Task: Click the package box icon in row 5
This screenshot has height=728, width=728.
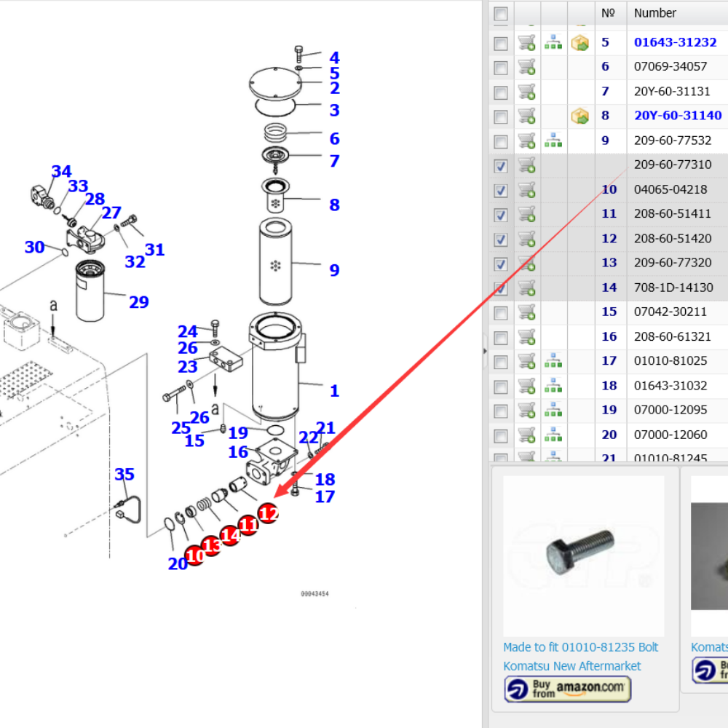Action: [580, 43]
